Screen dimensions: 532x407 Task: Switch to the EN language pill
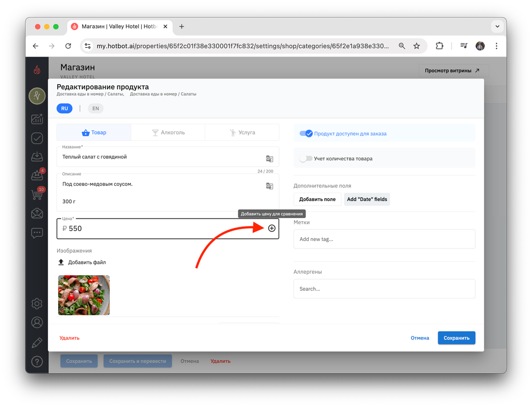pos(96,108)
